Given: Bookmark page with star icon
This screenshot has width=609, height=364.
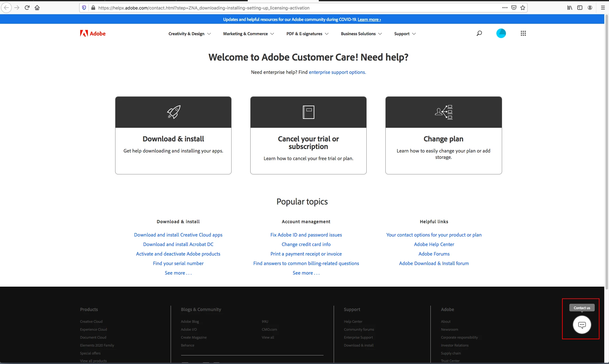Looking at the screenshot, I should pyautogui.click(x=523, y=8).
